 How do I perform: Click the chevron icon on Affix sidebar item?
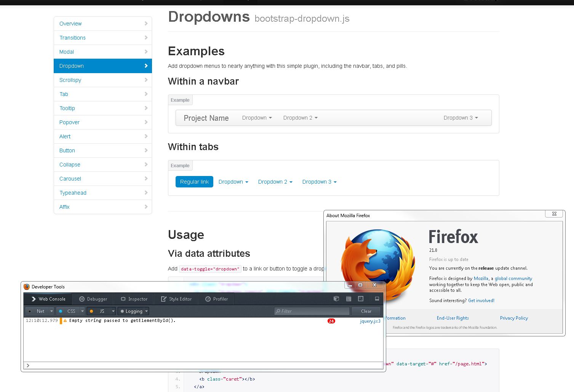146,207
